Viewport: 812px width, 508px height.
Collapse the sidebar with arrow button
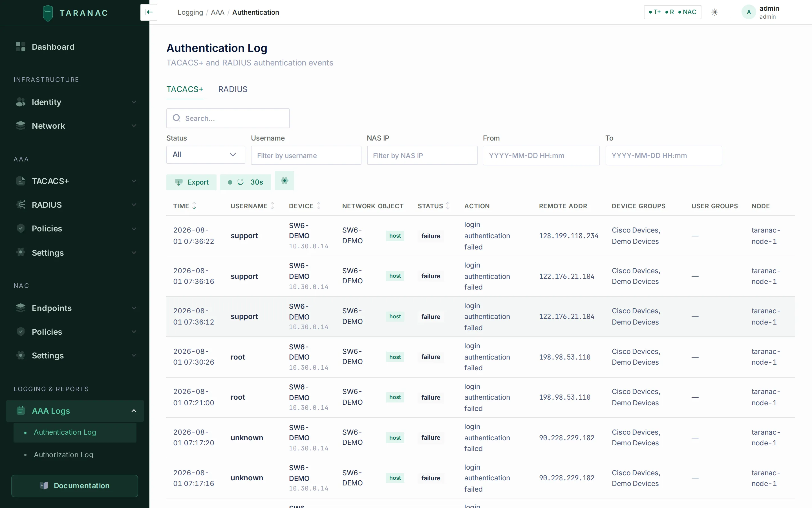149,12
